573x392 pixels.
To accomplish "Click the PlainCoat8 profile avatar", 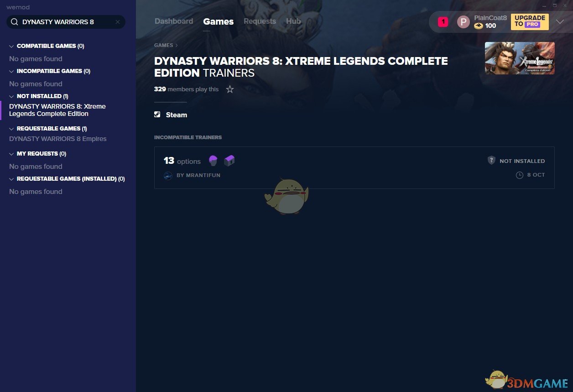I will [464, 22].
